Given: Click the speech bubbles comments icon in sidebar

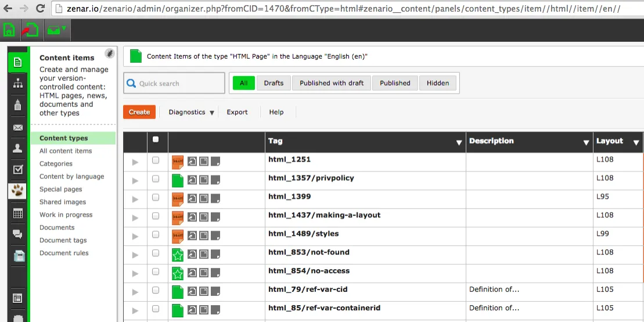Looking at the screenshot, I should 17,234.
